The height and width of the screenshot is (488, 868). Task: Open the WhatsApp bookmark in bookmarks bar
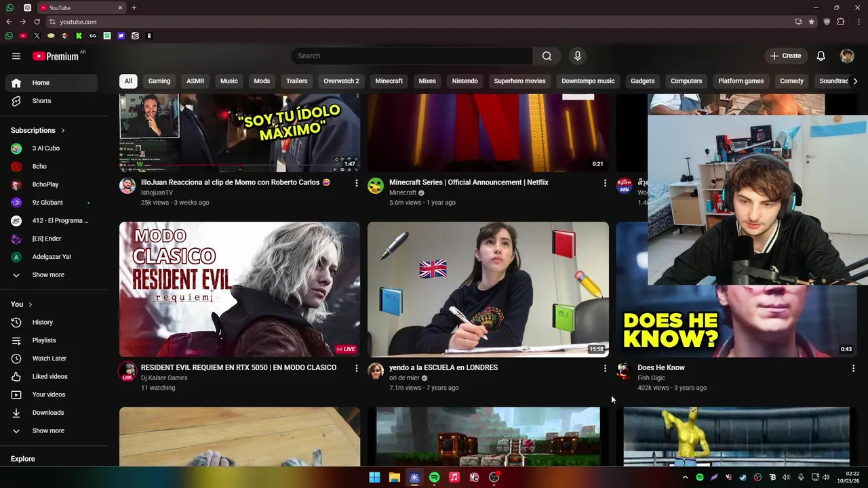pyautogui.click(x=9, y=36)
